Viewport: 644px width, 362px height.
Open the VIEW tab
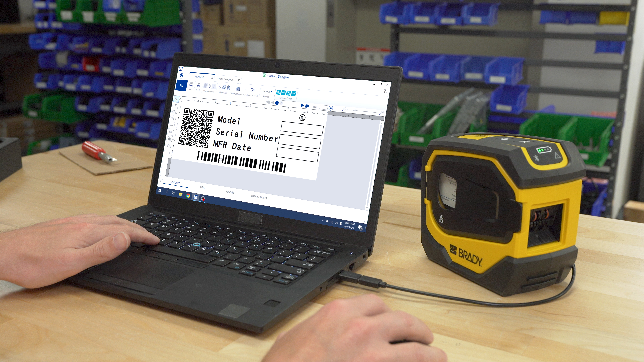(202, 187)
